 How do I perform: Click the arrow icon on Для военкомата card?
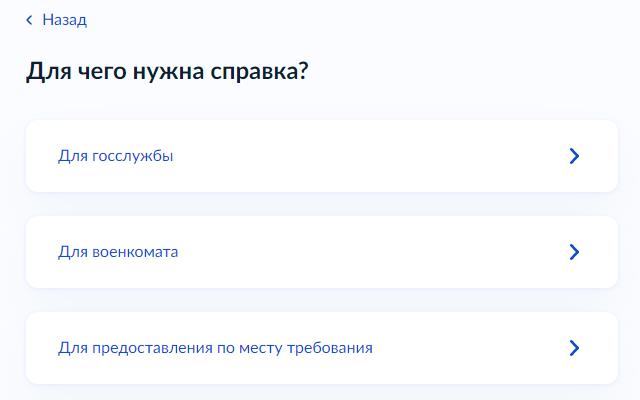(574, 252)
